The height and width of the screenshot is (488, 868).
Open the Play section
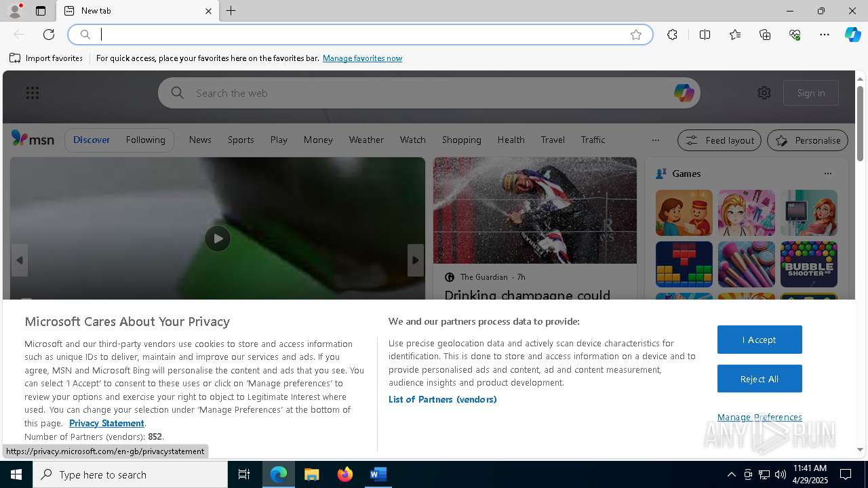pos(279,140)
